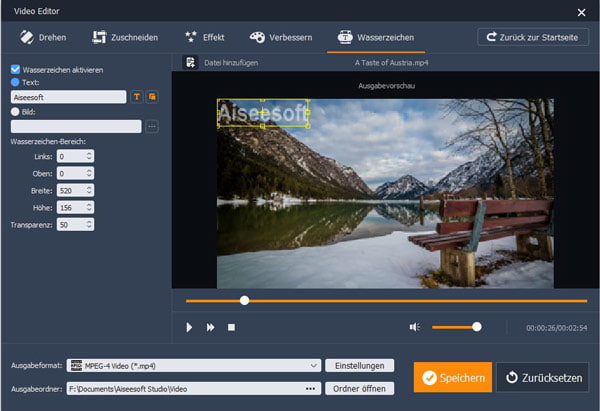600x411 pixels.
Task: Select the Bild radio button
Action: 15,112
